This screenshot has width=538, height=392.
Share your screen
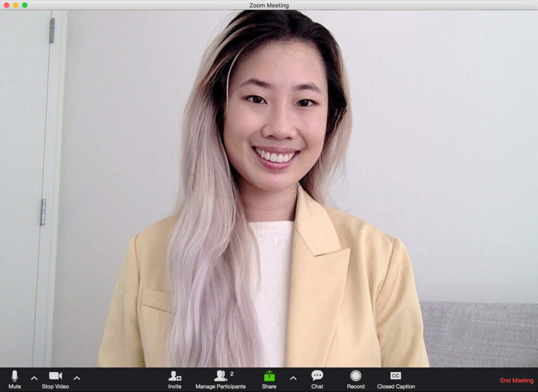point(270,379)
